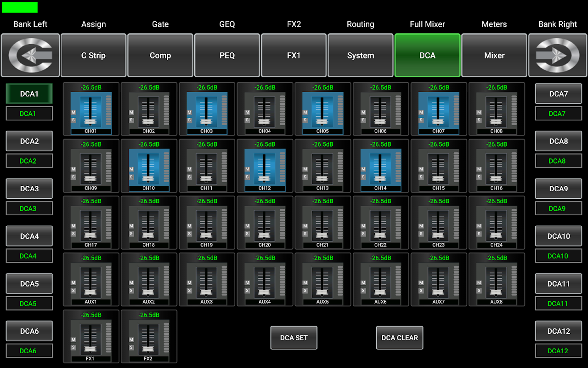Image resolution: width=588 pixels, height=368 pixels.
Task: Click the DCA SET button
Action: (x=294, y=338)
